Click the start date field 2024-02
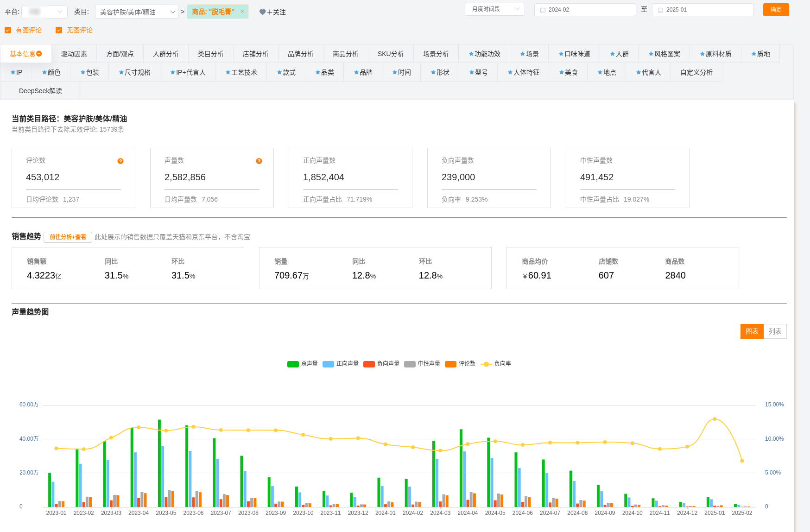 [585, 10]
